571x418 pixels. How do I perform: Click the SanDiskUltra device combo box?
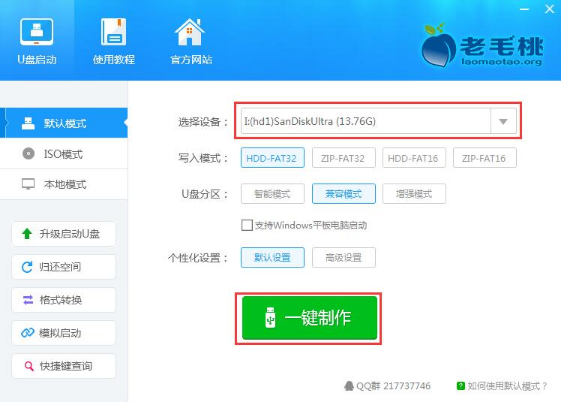(379, 121)
